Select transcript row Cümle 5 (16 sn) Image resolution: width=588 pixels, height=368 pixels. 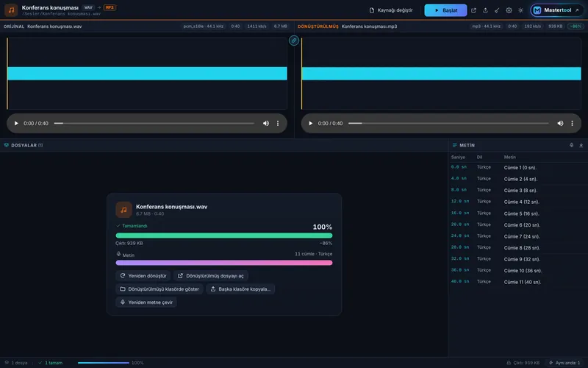click(x=518, y=213)
